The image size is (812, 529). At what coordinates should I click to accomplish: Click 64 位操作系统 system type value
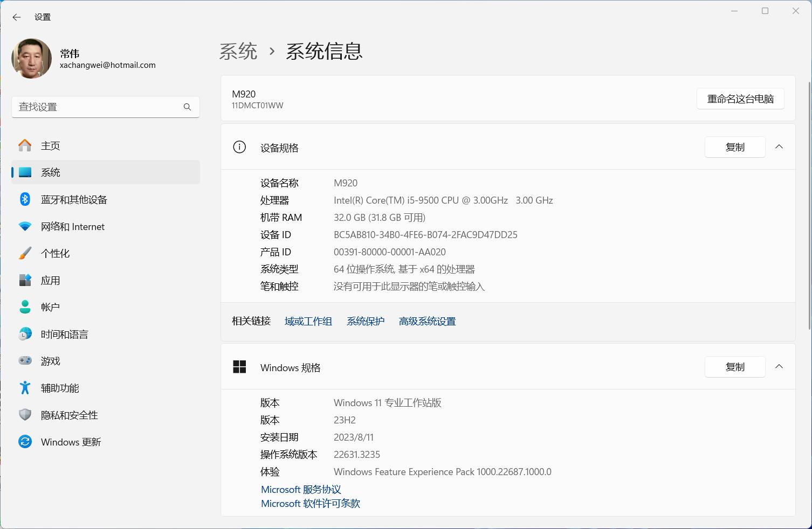[x=404, y=269]
